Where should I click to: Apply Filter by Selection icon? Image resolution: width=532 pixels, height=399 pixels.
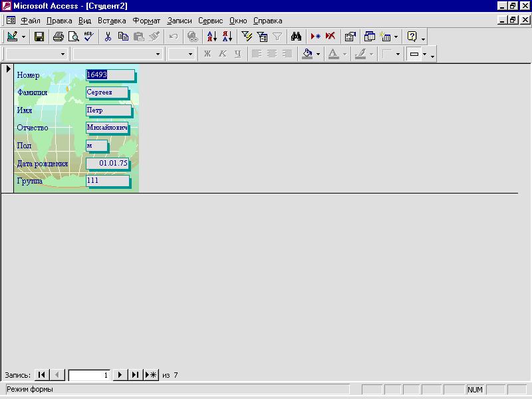click(247, 37)
